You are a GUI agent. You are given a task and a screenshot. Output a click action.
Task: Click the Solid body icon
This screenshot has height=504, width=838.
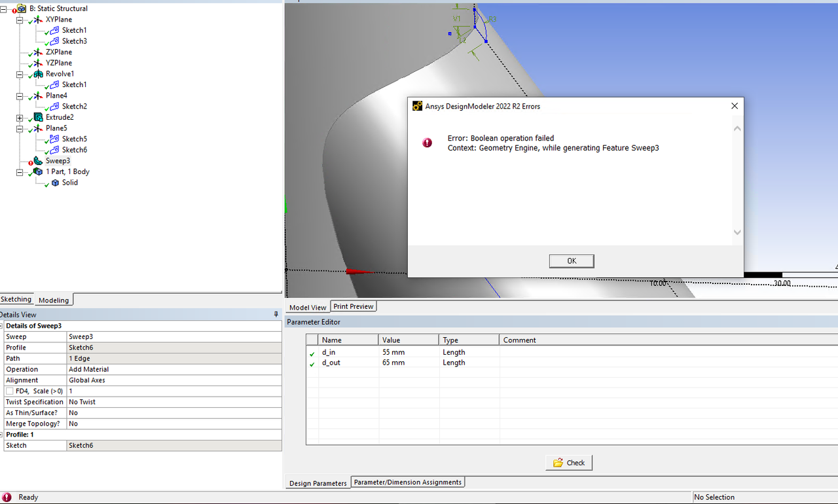55,183
